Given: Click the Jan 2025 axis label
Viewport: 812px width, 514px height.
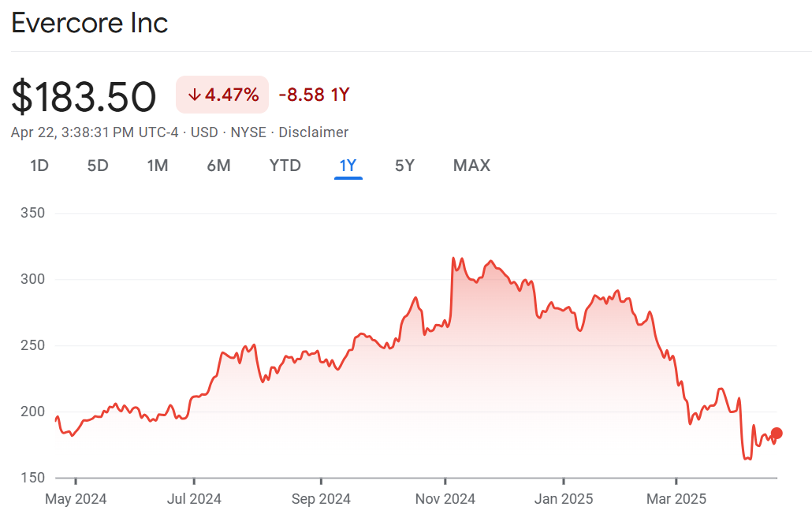Looking at the screenshot, I should 564,499.
